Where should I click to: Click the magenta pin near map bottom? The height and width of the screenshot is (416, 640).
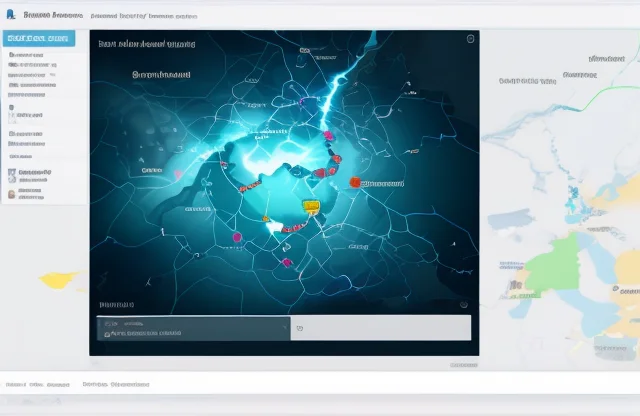pos(287,262)
